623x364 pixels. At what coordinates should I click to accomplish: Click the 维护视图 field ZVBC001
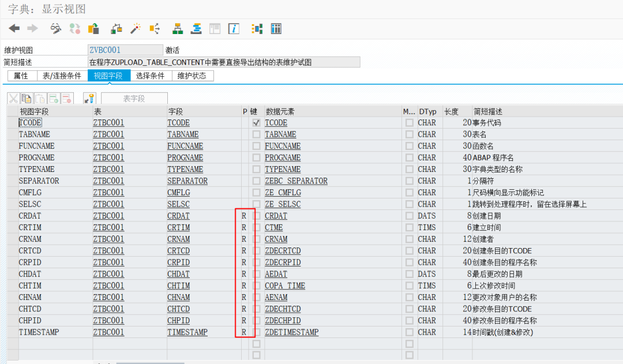(x=125, y=50)
